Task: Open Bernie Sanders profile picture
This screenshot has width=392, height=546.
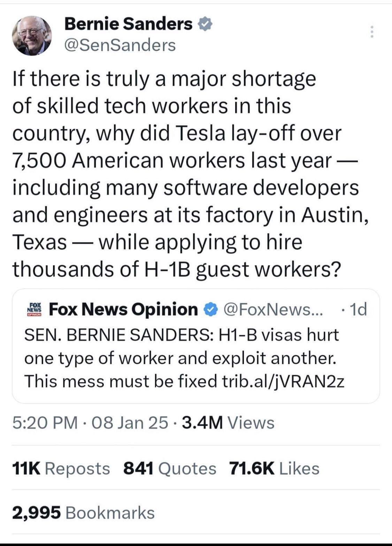Action: point(32,35)
